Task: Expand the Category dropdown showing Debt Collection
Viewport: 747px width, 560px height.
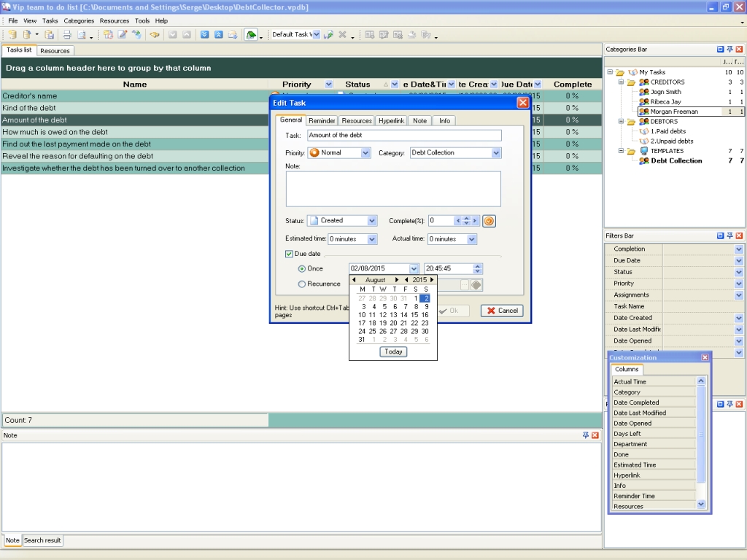Action: tap(496, 153)
